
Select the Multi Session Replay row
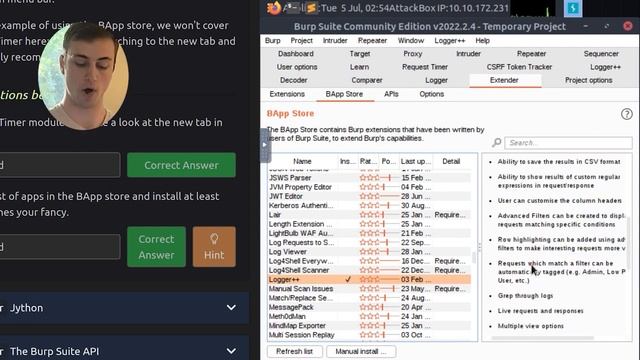coord(369,335)
